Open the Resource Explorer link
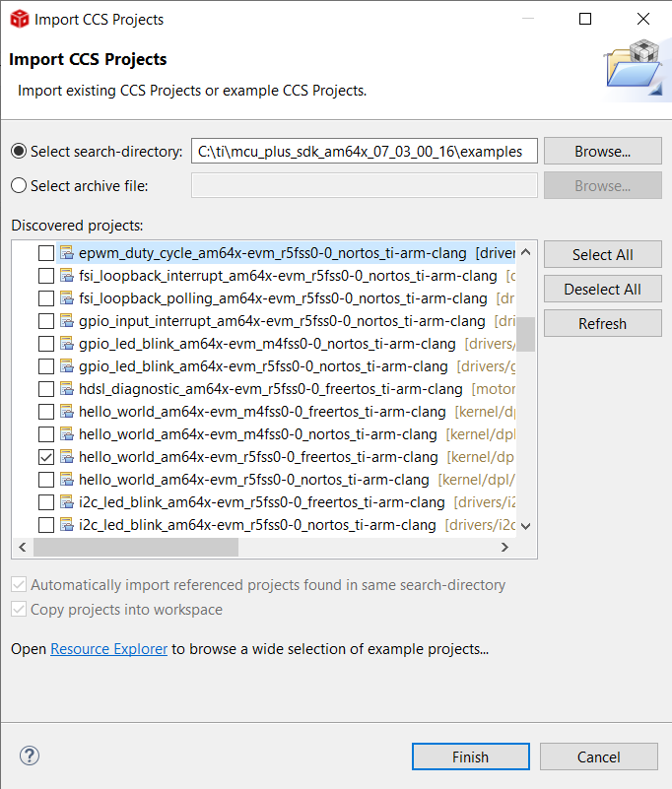This screenshot has width=672, height=789. pos(109,649)
